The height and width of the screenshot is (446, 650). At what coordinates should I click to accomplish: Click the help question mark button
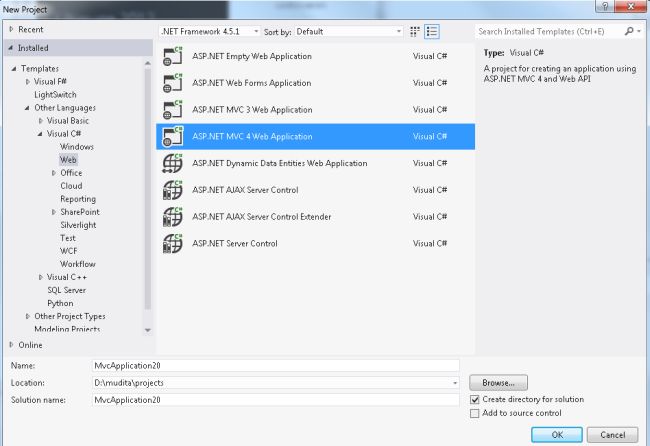pyautogui.click(x=605, y=6)
